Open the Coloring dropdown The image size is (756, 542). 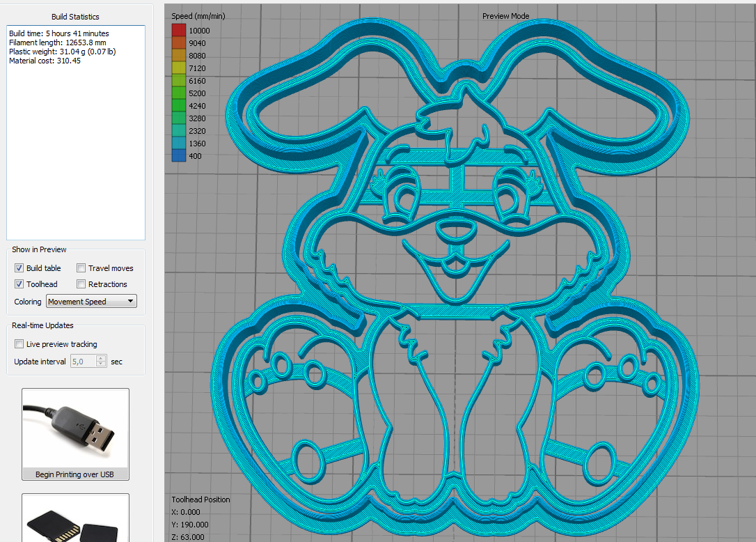(x=91, y=302)
